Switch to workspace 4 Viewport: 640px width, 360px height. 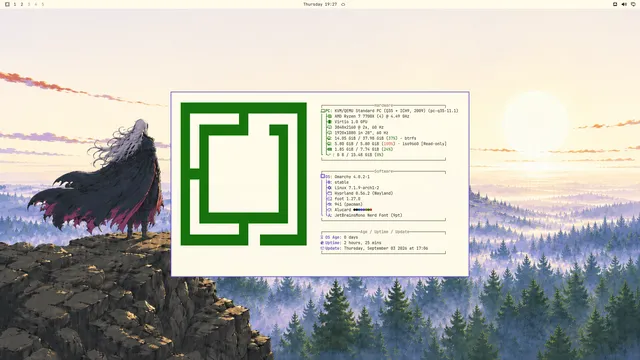(36, 4)
